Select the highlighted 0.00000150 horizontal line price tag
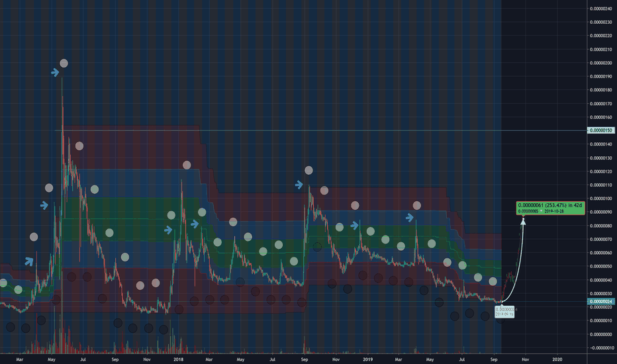This screenshot has height=364, width=617. click(600, 130)
